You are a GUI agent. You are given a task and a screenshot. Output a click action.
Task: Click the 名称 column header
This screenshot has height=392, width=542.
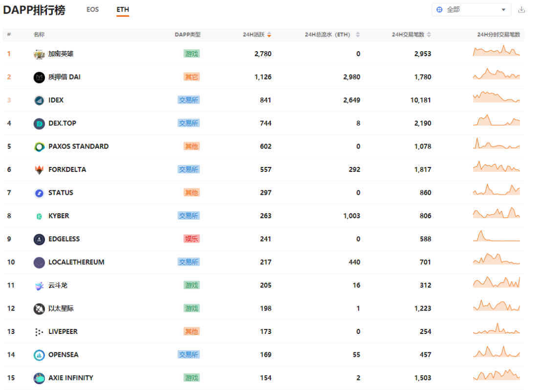click(39, 35)
